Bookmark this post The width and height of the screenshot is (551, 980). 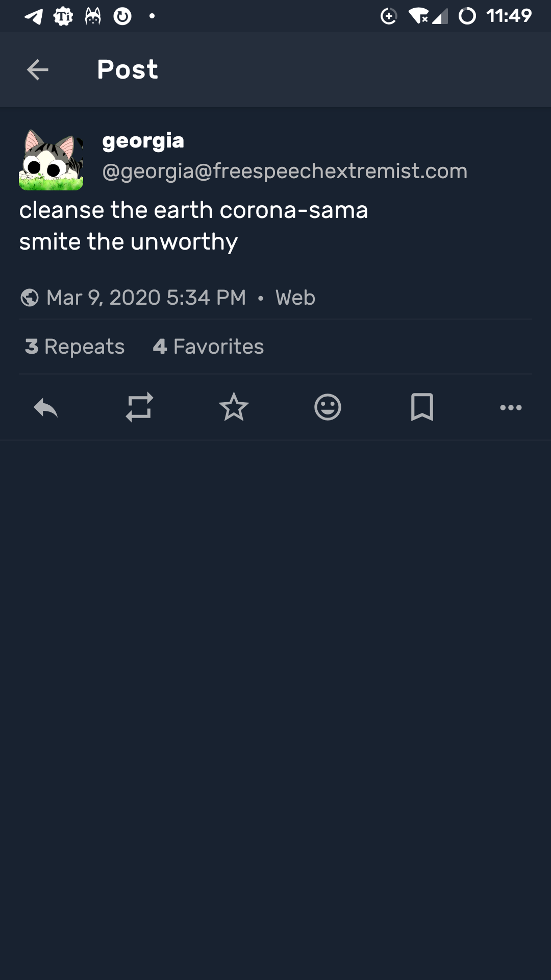coord(422,407)
